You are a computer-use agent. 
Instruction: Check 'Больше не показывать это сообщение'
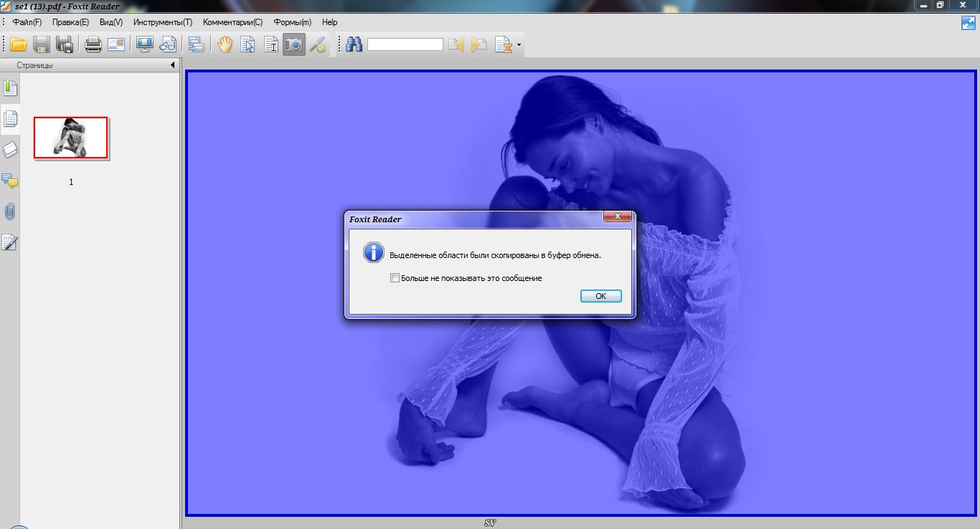click(395, 278)
